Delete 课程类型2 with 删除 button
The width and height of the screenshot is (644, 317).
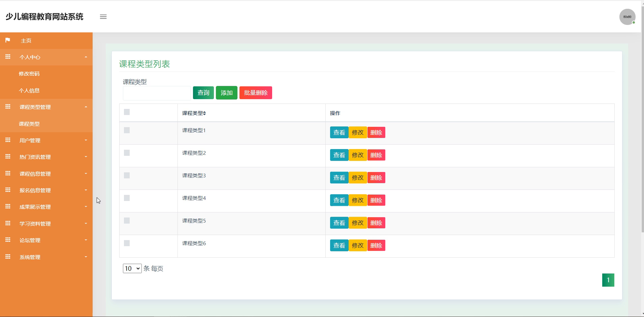[376, 155]
